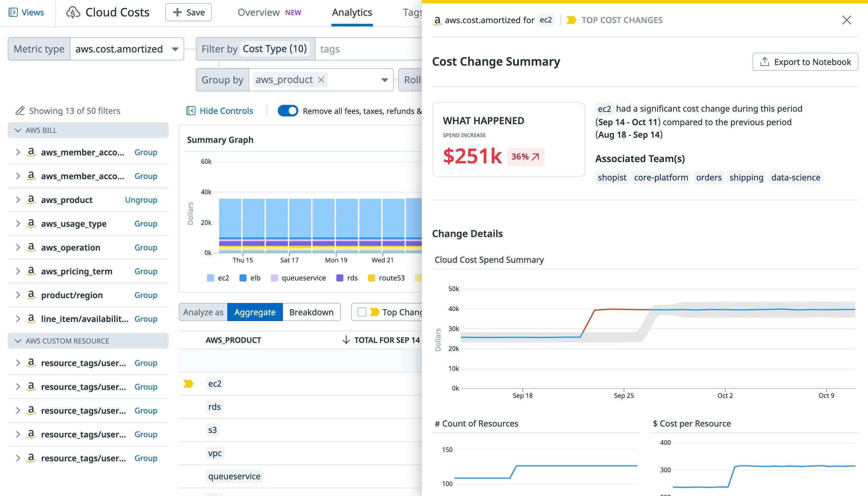This screenshot has height=496, width=868.
Task: Expand the aws_usage_type filter
Action: (18, 224)
